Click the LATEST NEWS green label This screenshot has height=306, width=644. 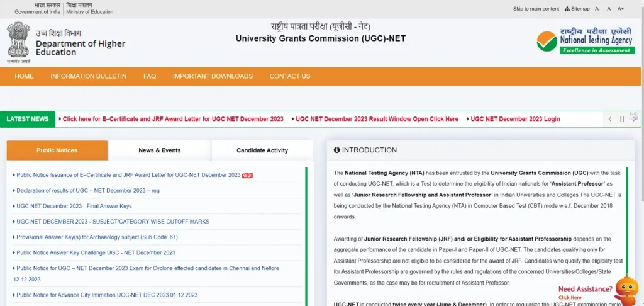tap(28, 119)
